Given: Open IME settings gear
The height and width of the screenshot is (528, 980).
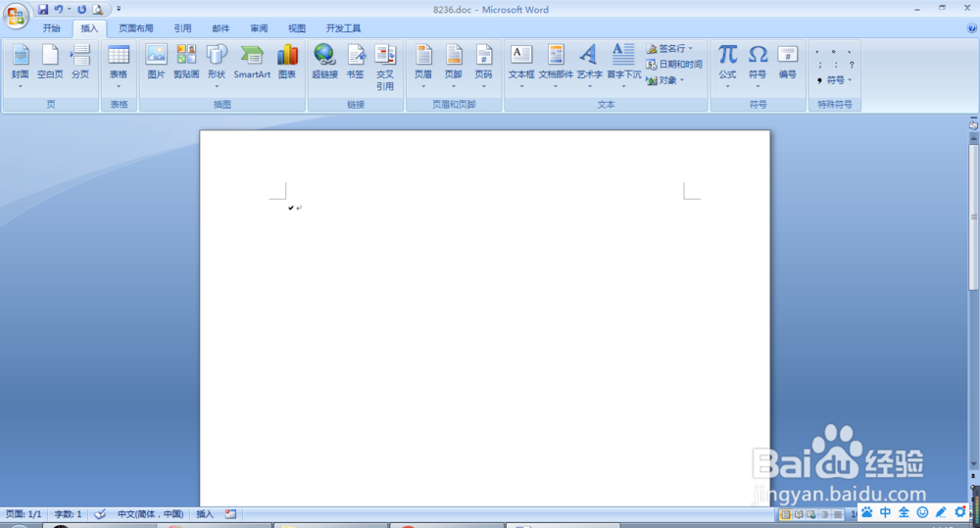Looking at the screenshot, I should [960, 512].
